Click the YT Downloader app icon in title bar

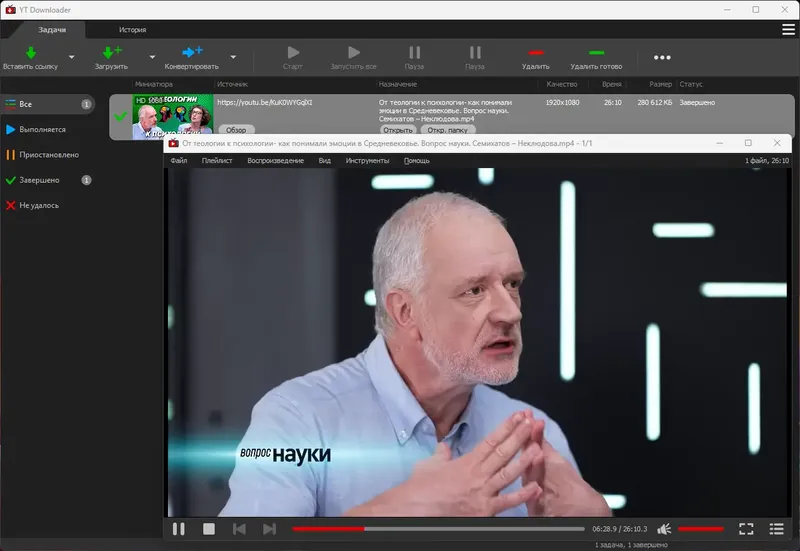[11, 10]
